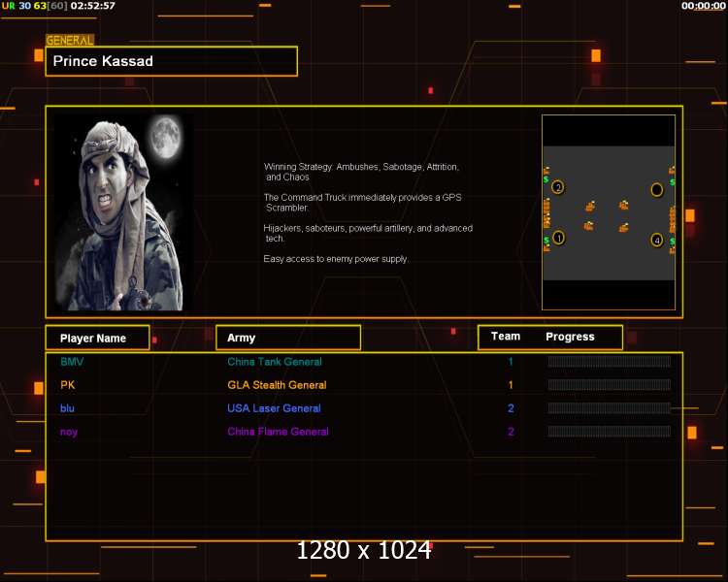The height and width of the screenshot is (582, 728).
Task: Click the loading progress bar for noy
Action: 610,431
